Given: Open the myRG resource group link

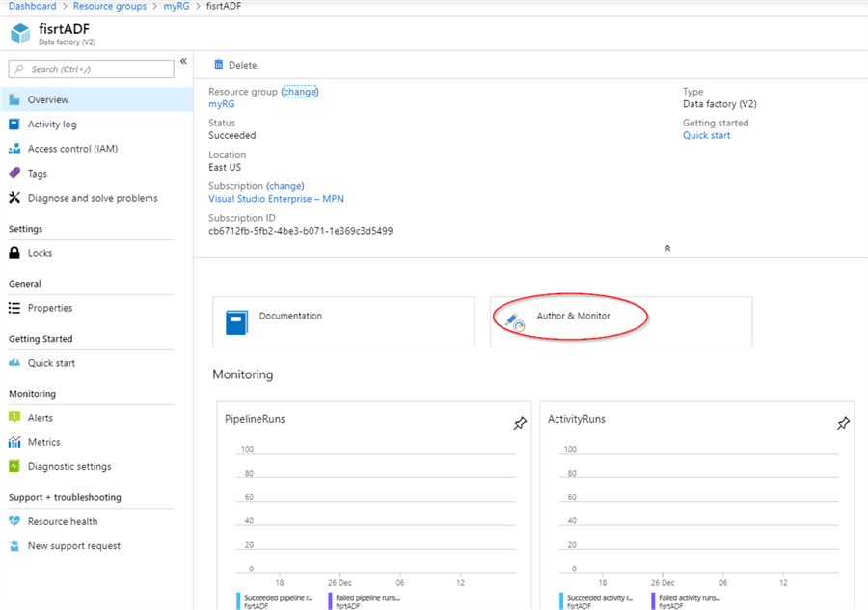Looking at the screenshot, I should point(222,104).
